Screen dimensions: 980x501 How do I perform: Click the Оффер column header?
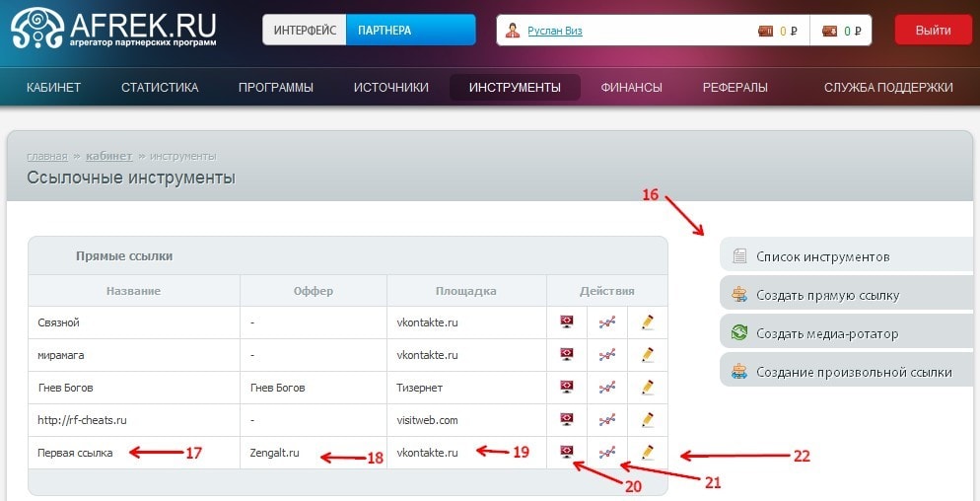pyautogui.click(x=314, y=291)
